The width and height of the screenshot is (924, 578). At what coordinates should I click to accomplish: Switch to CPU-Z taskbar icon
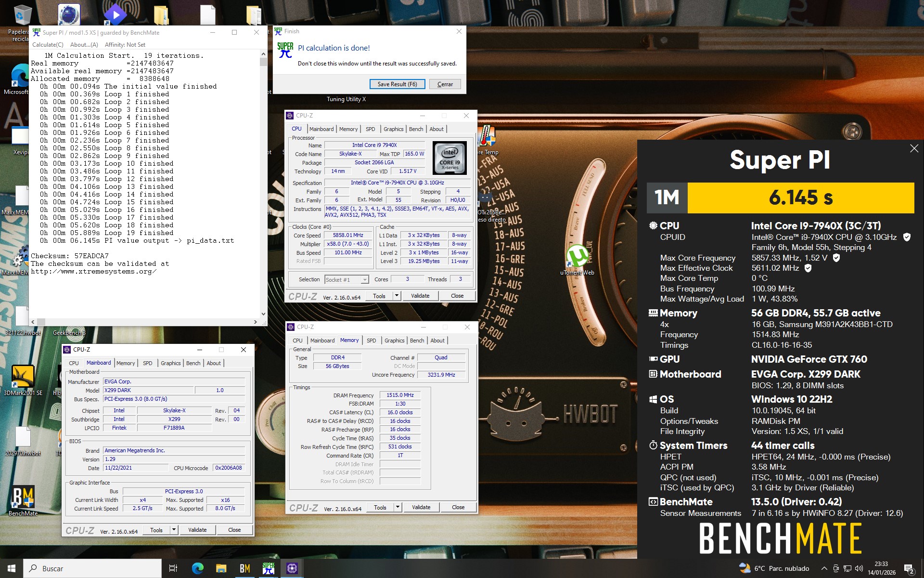pos(292,568)
